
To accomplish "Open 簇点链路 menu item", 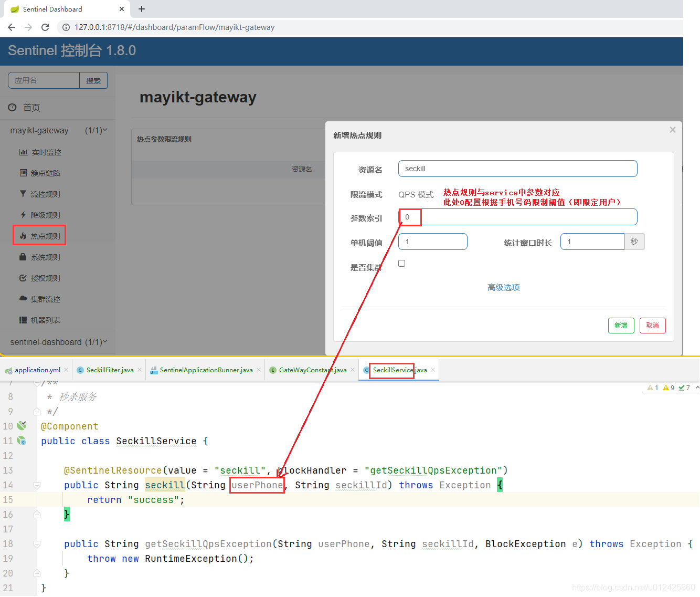I will [46, 173].
